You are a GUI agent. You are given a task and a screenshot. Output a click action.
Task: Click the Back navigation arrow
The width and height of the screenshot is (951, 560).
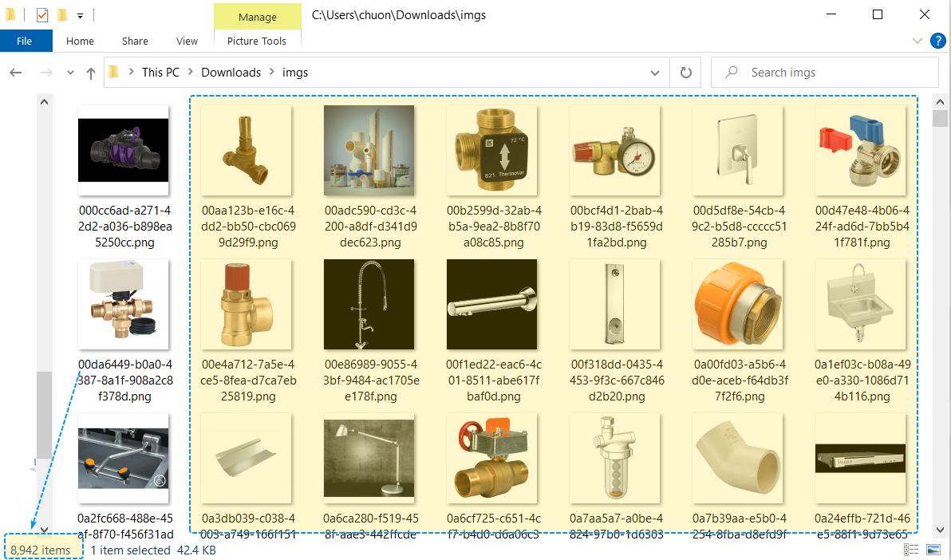click(x=16, y=73)
